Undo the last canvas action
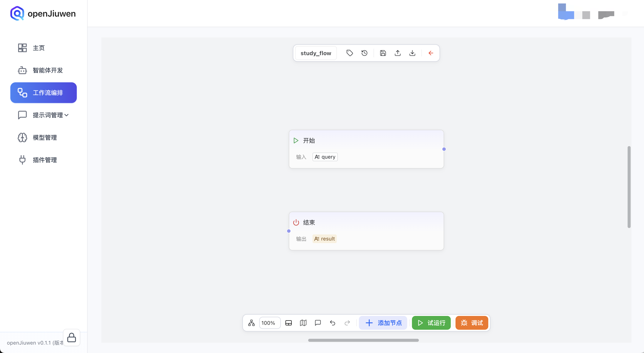Screen dimensions: 644x353 click(333, 323)
